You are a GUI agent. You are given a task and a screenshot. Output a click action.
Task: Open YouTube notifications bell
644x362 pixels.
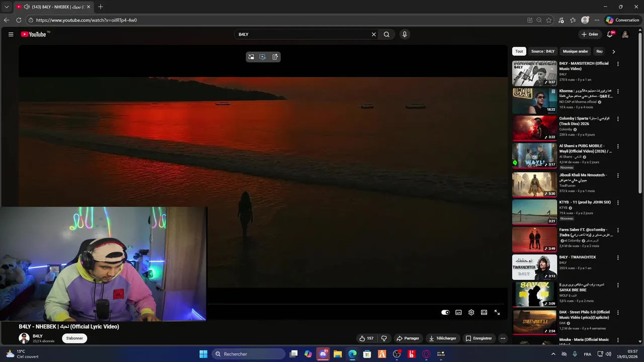(x=610, y=34)
